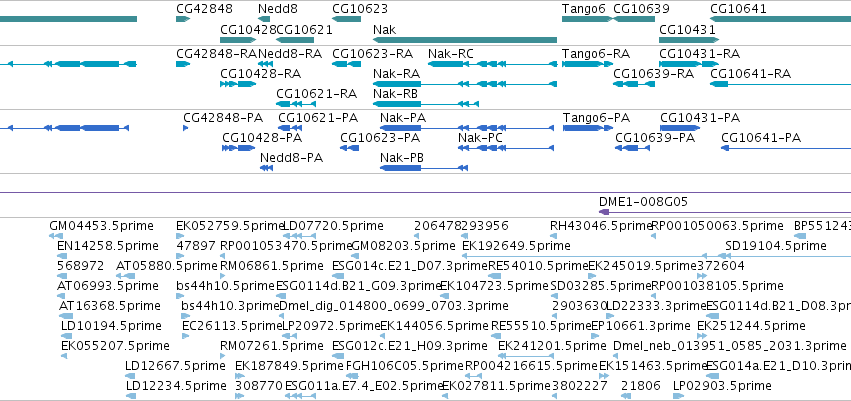Click EST GM04453.5prime

pyautogui.click(x=56, y=235)
